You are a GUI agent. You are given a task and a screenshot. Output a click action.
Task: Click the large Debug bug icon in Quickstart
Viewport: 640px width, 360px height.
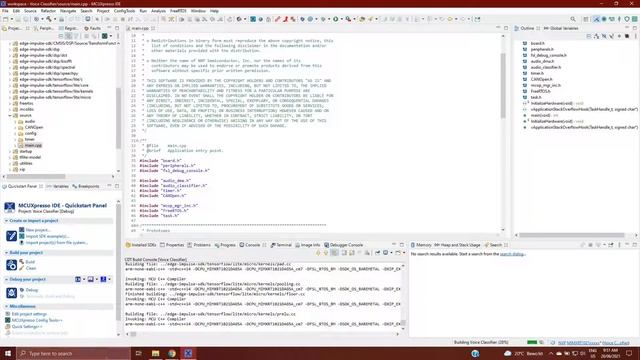(11, 293)
